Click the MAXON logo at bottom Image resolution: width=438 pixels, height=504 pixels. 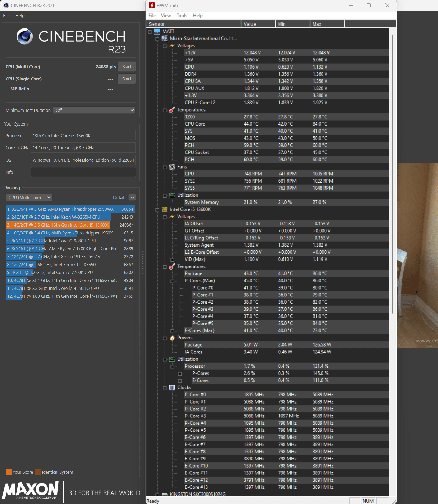(30, 490)
